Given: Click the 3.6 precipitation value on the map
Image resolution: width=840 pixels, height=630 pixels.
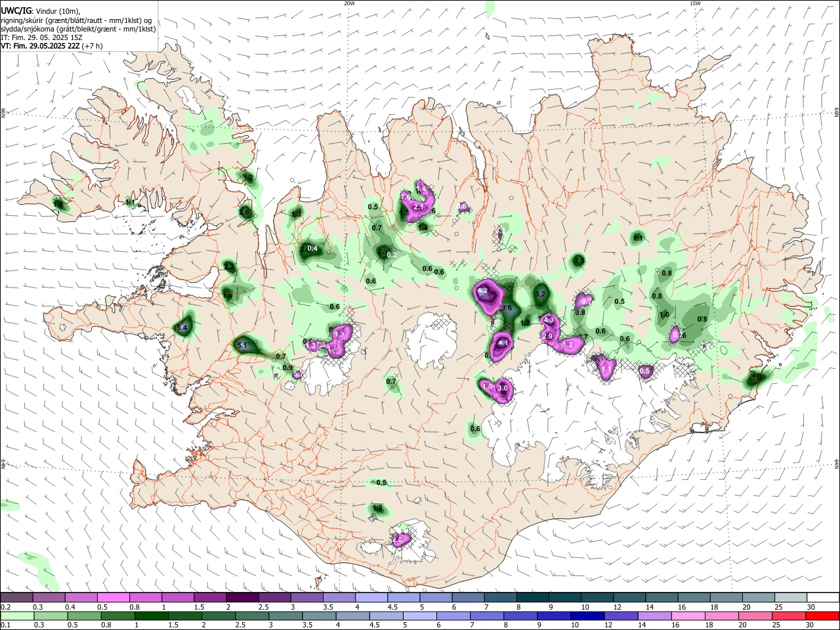Looking at the screenshot, I should [506, 308].
